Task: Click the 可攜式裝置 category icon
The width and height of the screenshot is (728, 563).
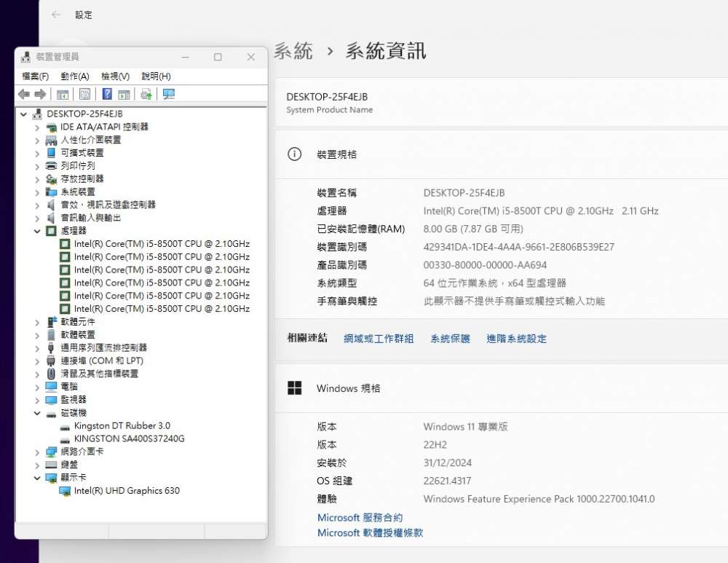Action: (52, 153)
